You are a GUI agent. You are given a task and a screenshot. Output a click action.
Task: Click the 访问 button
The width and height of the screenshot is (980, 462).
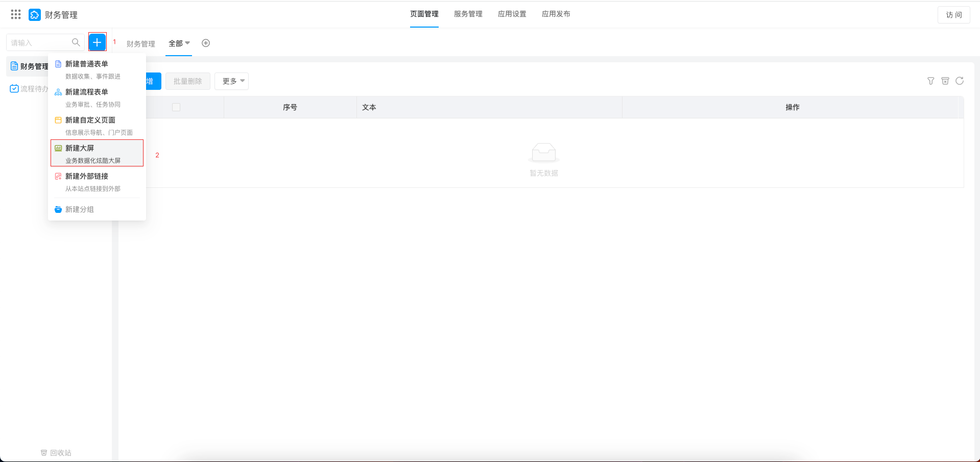click(x=953, y=15)
